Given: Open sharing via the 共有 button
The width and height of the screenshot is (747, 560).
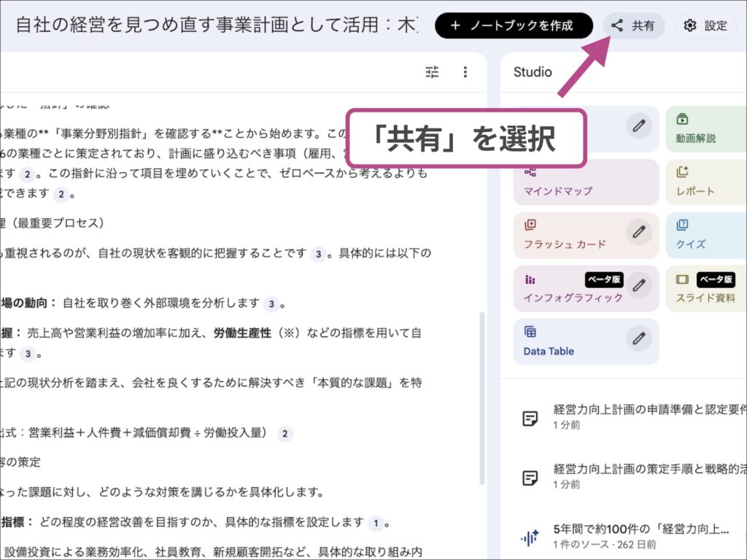Looking at the screenshot, I should 634,26.
